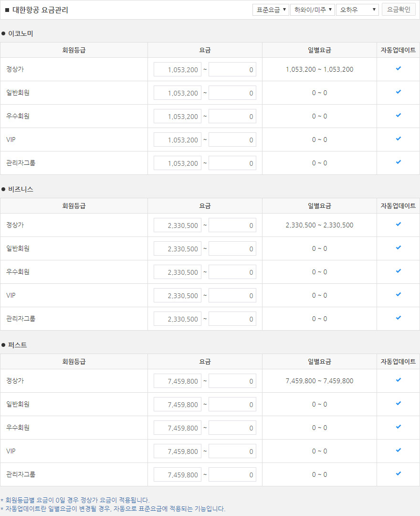
Task: Click 이코노미 일반회원 minimum fare field
Action: click(x=178, y=93)
